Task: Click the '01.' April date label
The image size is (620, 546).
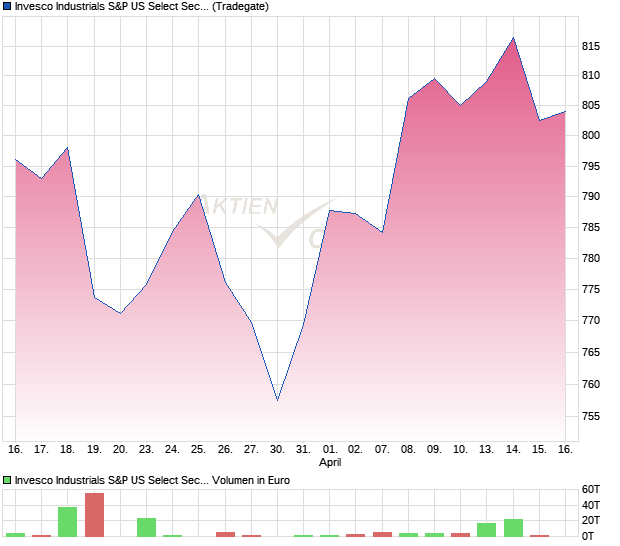Action: click(330, 450)
